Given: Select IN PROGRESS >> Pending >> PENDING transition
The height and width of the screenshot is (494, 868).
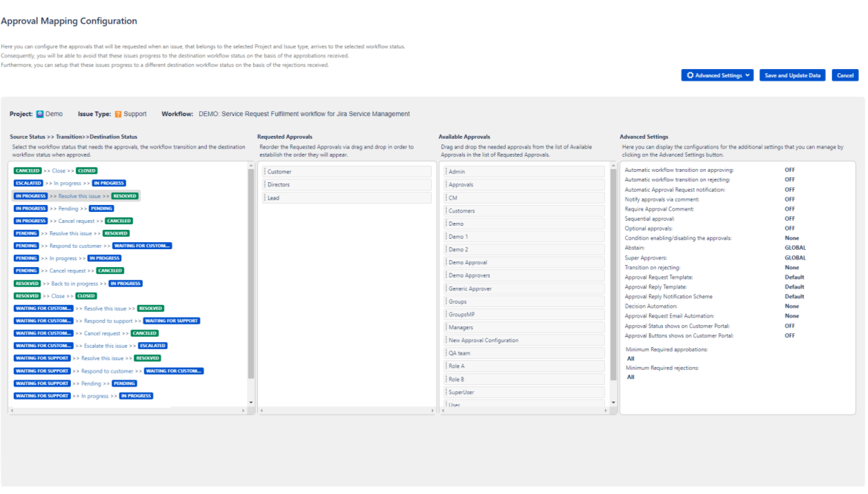Looking at the screenshot, I should point(63,208).
